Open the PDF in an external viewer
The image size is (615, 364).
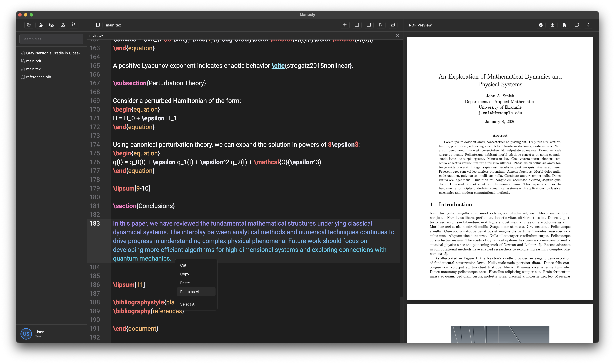coord(577,25)
